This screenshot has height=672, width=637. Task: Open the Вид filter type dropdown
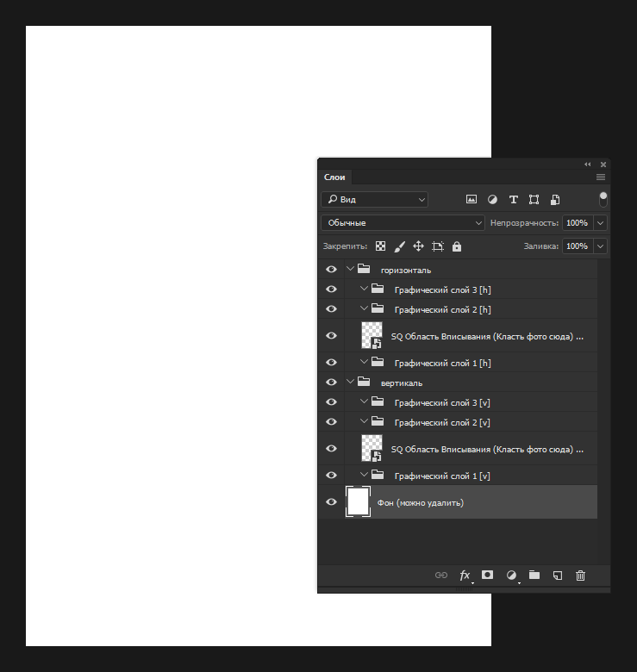coord(374,199)
